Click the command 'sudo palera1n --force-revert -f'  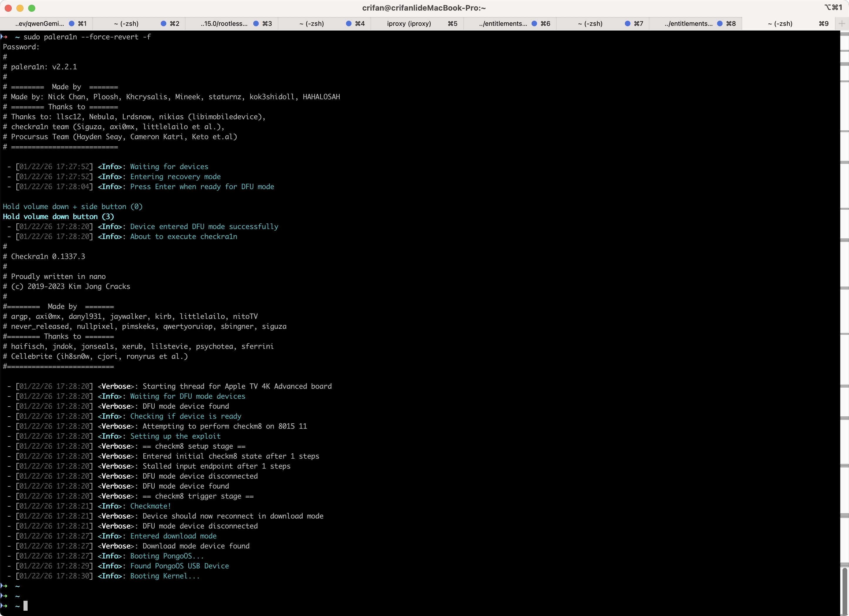pyautogui.click(x=87, y=37)
